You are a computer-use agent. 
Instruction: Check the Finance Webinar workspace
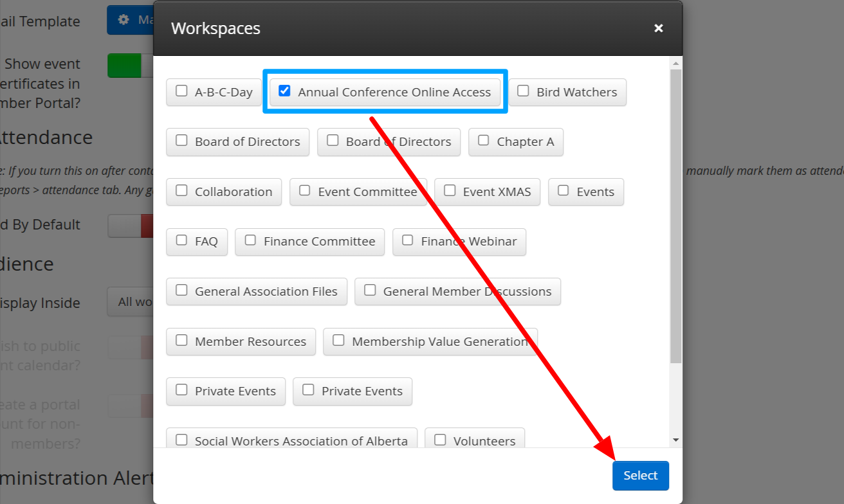pyautogui.click(x=408, y=240)
